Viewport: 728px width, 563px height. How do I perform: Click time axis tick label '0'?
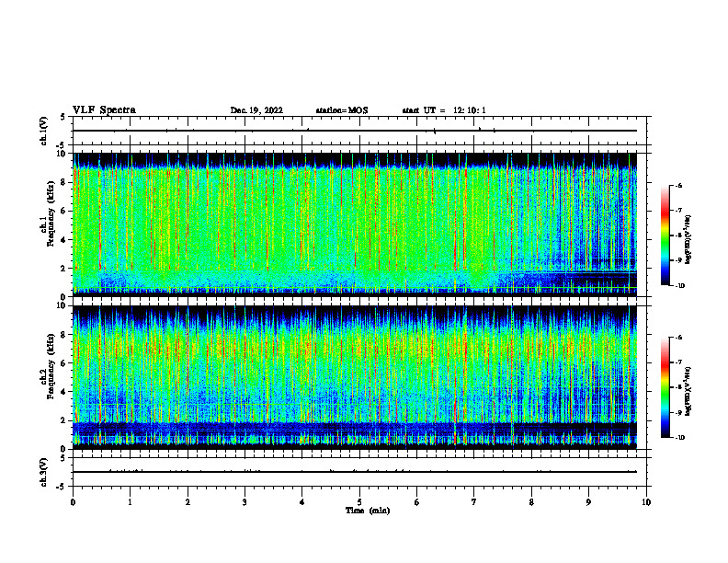[x=73, y=502]
